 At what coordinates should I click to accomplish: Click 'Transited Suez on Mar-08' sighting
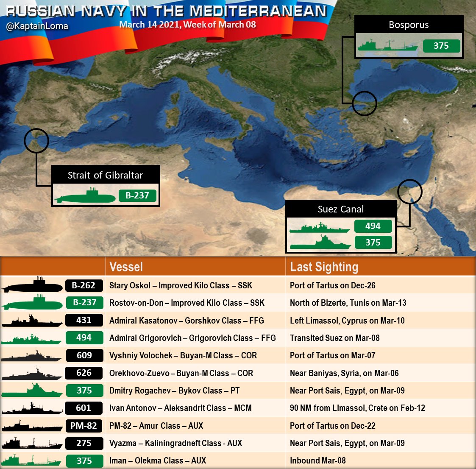(x=335, y=338)
